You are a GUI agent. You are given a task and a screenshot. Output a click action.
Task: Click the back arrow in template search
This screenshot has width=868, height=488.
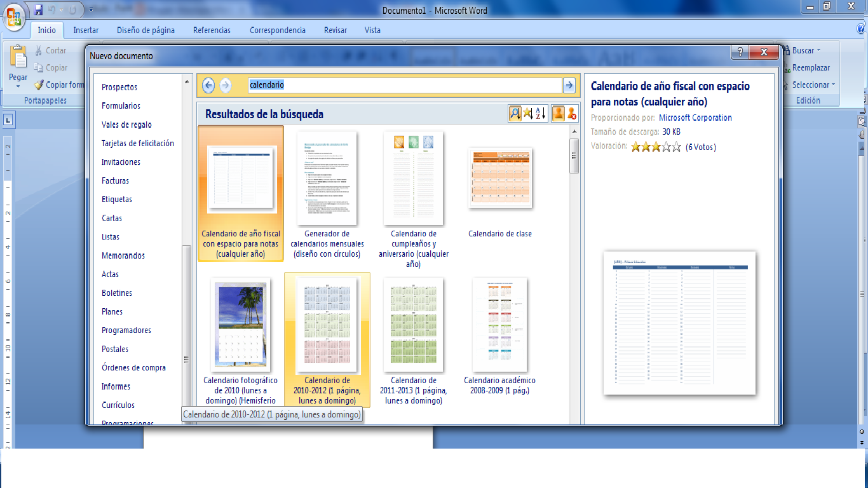coord(208,85)
